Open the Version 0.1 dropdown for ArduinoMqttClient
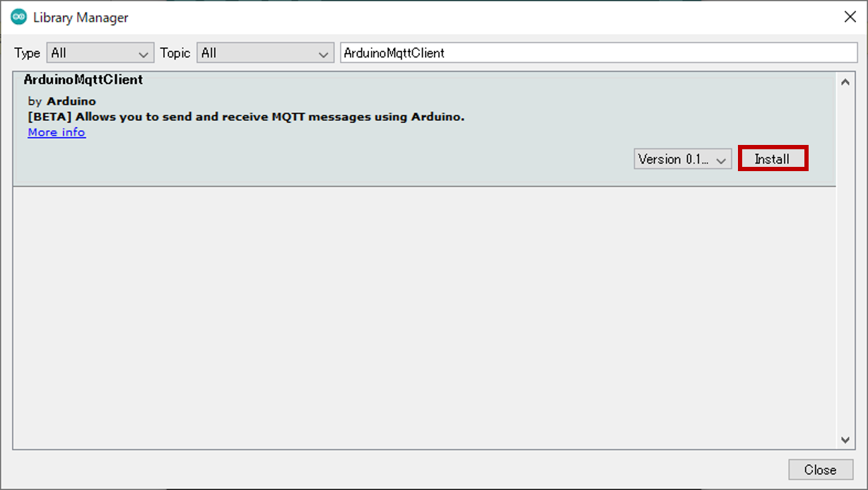The image size is (868, 490). pos(681,159)
